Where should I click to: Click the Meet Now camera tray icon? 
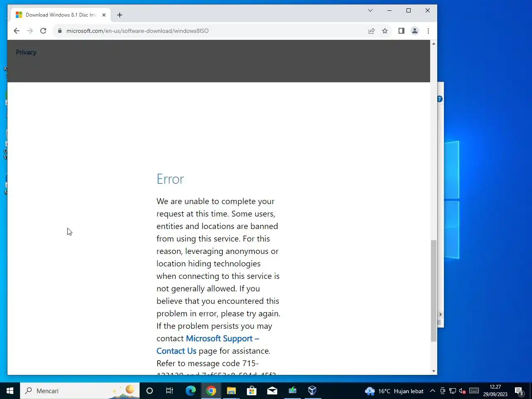(443, 391)
